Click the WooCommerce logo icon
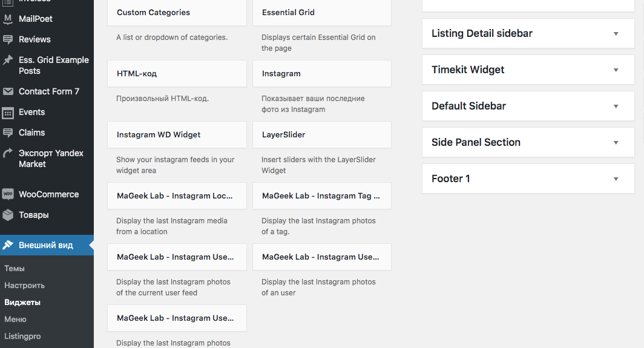The height and width of the screenshot is (348, 644). point(8,194)
